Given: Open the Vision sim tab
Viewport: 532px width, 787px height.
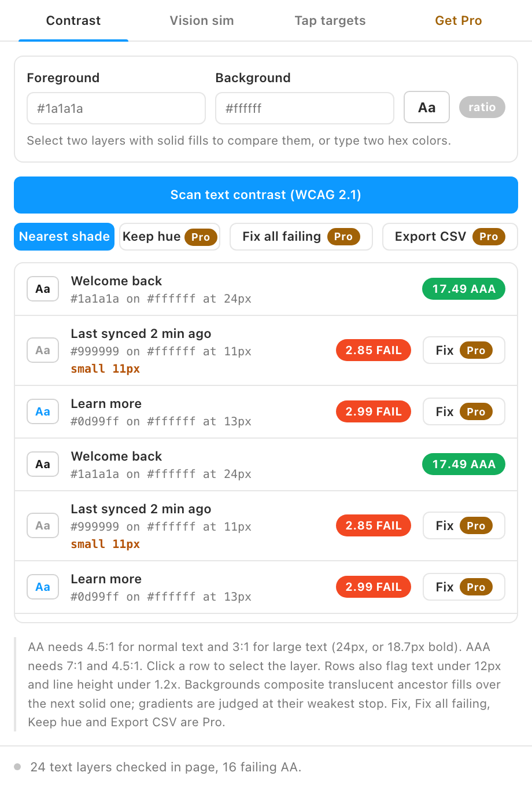Looking at the screenshot, I should [202, 21].
